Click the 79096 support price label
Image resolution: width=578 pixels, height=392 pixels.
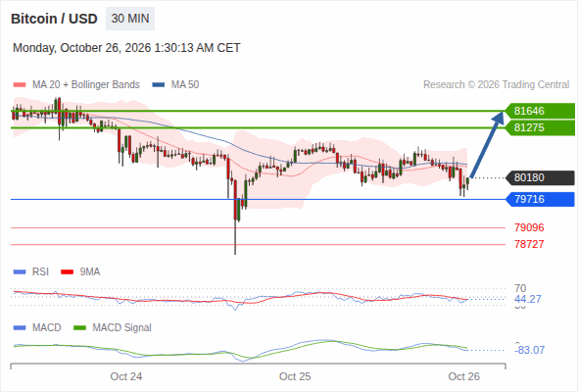(529, 227)
